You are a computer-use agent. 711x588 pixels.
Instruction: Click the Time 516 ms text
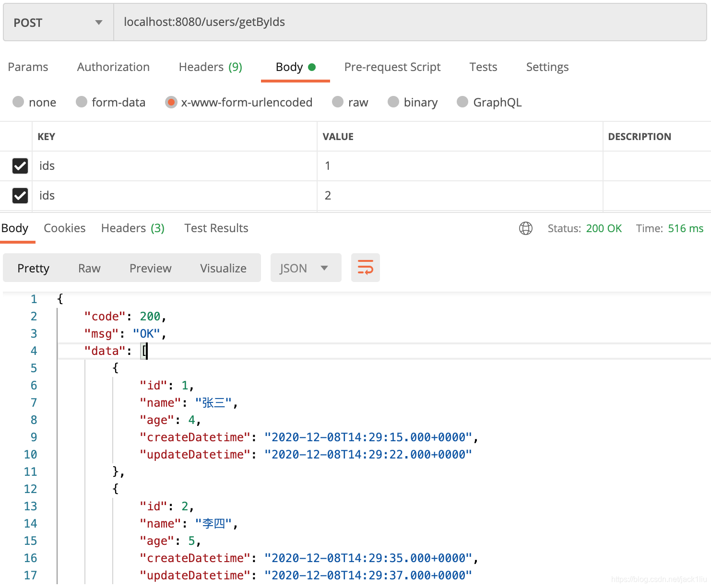click(670, 228)
